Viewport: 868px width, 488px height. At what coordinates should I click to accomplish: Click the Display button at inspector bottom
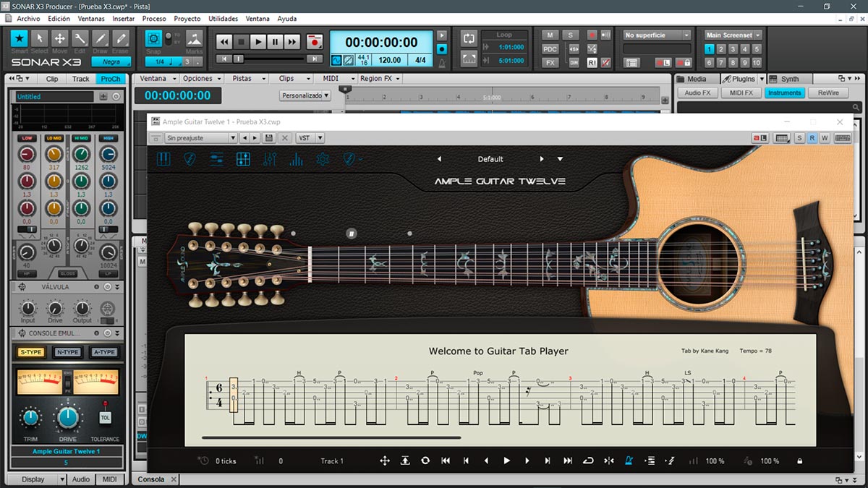33,479
